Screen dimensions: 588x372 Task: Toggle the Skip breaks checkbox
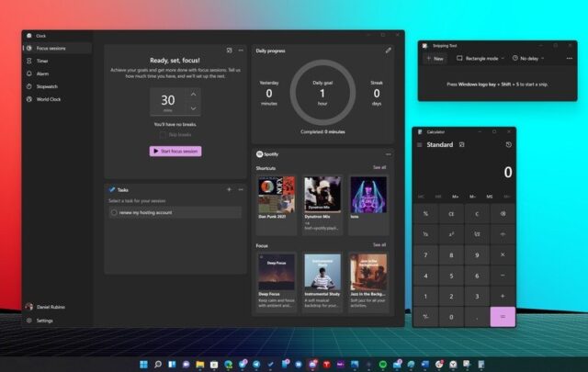pyautogui.click(x=163, y=135)
